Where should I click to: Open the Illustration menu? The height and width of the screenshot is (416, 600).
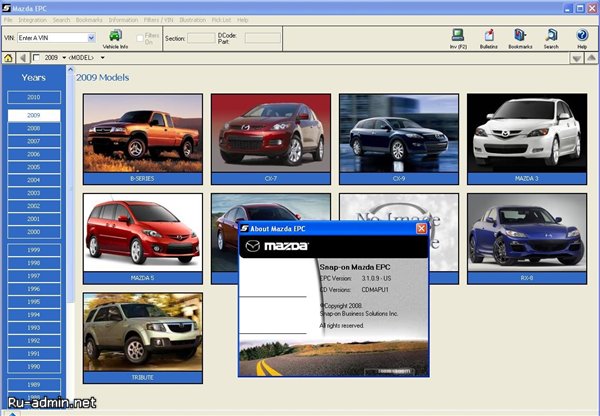tap(192, 20)
